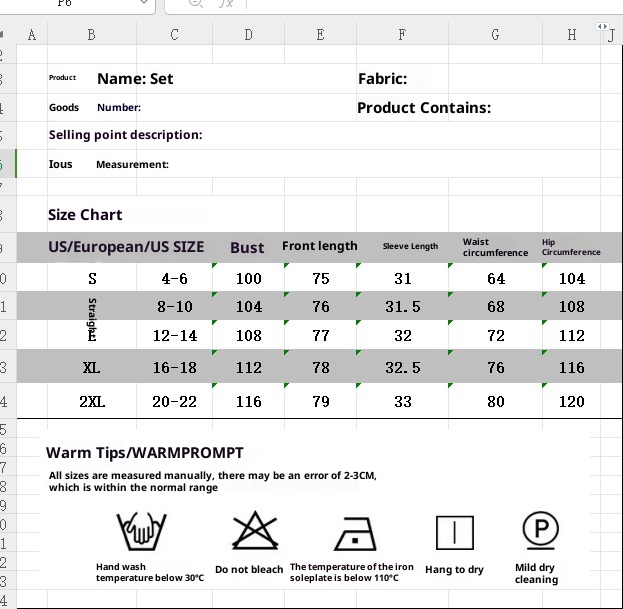The width and height of the screenshot is (623, 609).
Task: Select column F header
Action: (402, 35)
